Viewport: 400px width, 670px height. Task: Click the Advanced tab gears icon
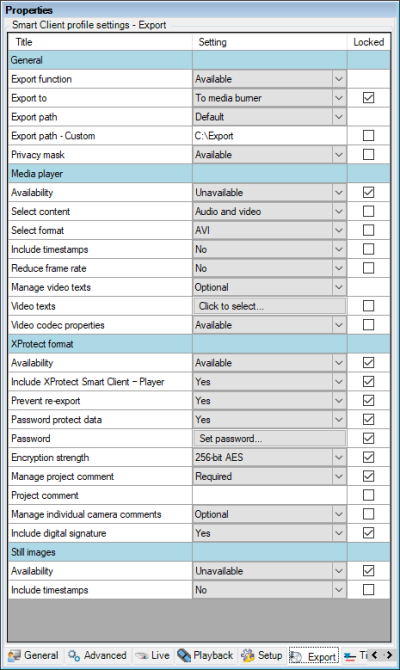(x=74, y=655)
